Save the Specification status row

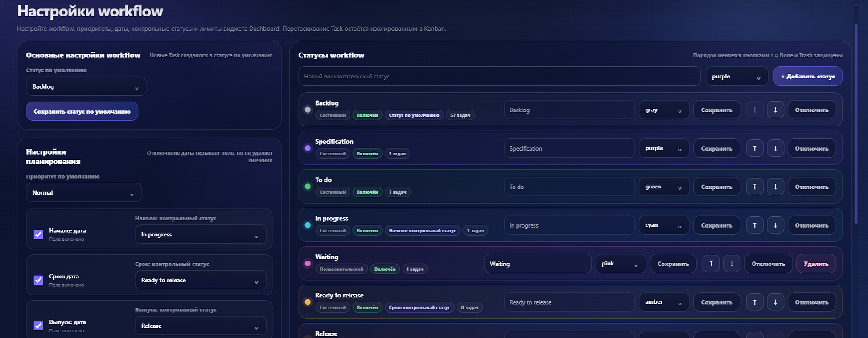click(717, 148)
